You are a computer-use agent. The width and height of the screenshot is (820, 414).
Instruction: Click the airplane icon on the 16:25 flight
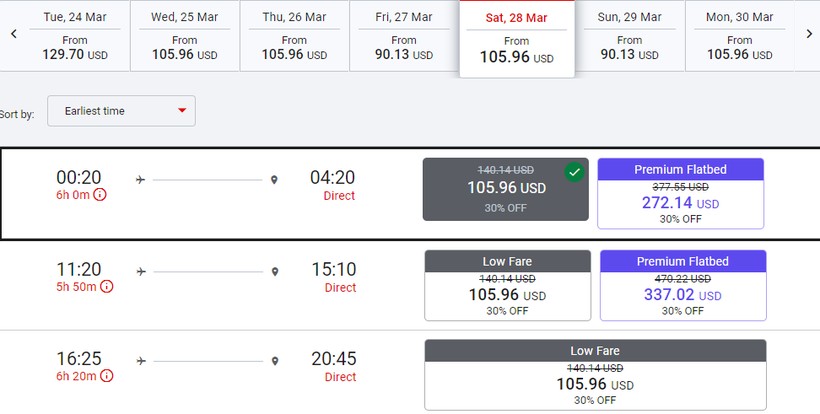141,360
